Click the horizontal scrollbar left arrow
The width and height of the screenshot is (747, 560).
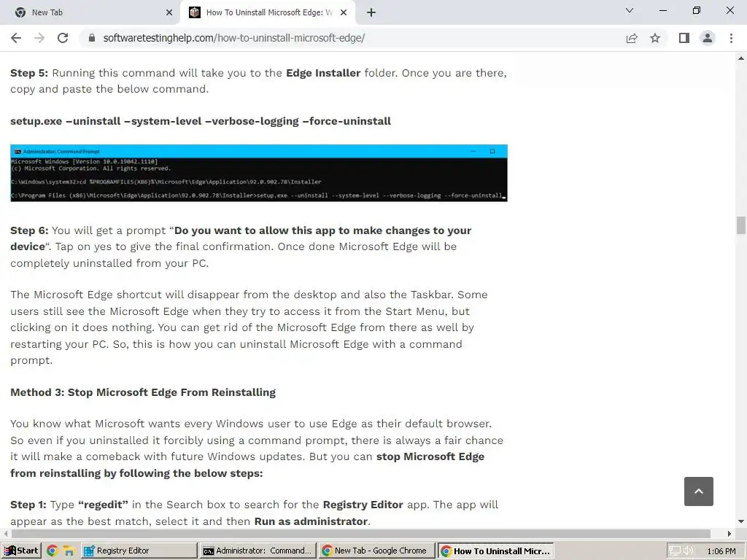click(x=5, y=534)
